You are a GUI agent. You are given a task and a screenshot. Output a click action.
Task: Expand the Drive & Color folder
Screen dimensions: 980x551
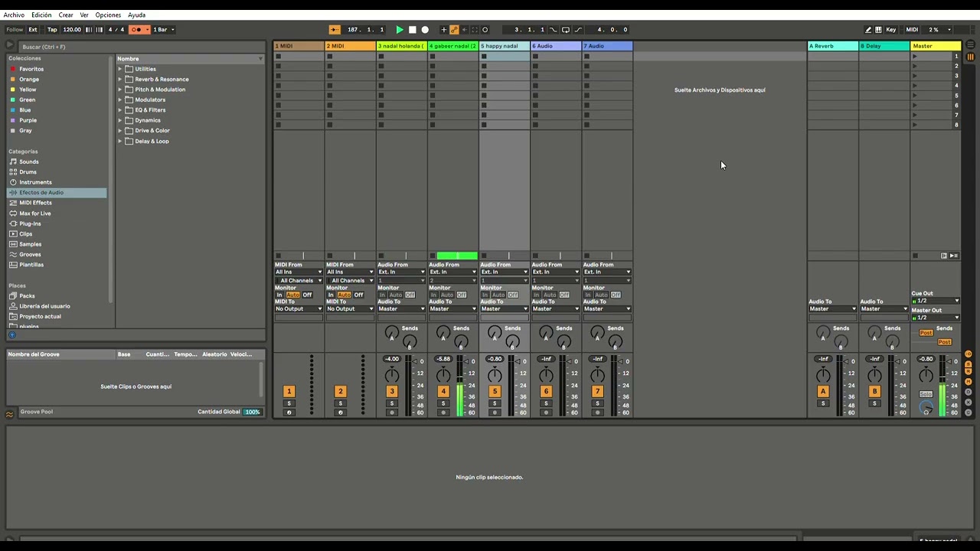click(x=120, y=131)
